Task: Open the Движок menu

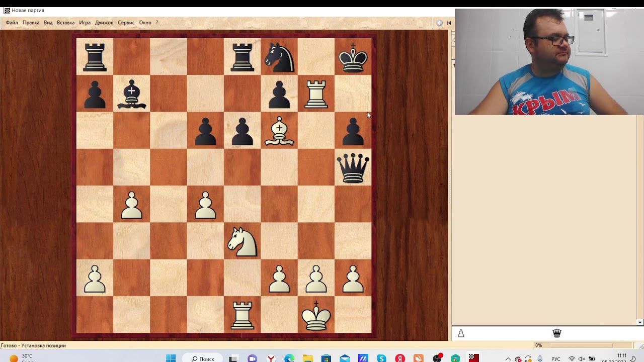Action: 104,23
